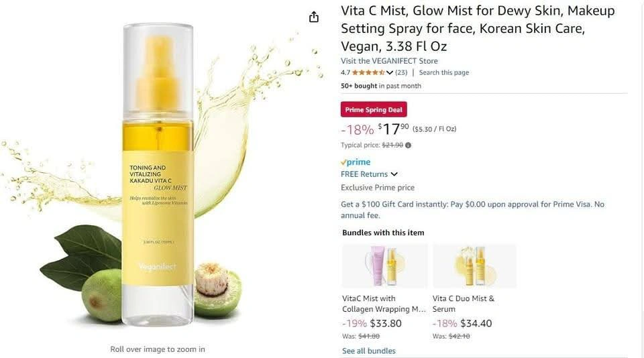This screenshot has height=358, width=644.
Task: Open Vita C Duo Mist & Serum title
Action: (x=464, y=304)
